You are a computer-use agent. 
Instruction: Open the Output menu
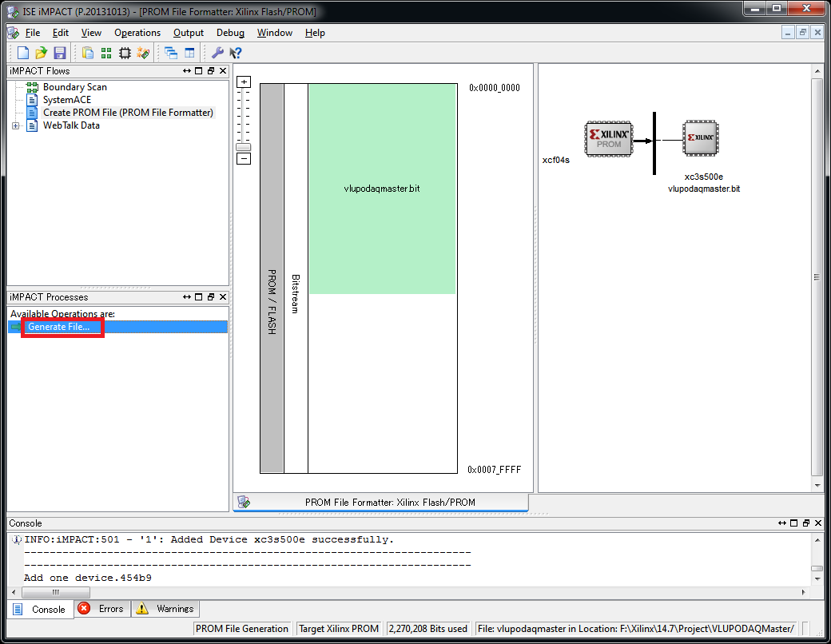pyautogui.click(x=188, y=33)
